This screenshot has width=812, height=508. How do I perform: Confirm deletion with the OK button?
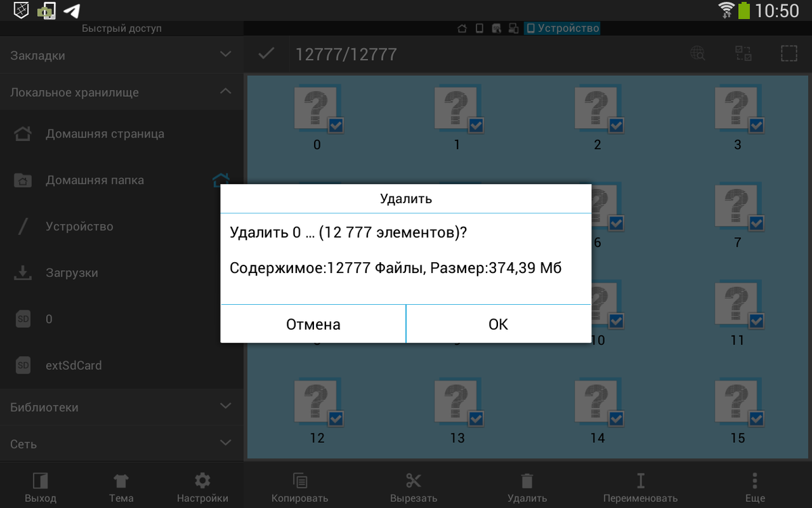[498, 324]
